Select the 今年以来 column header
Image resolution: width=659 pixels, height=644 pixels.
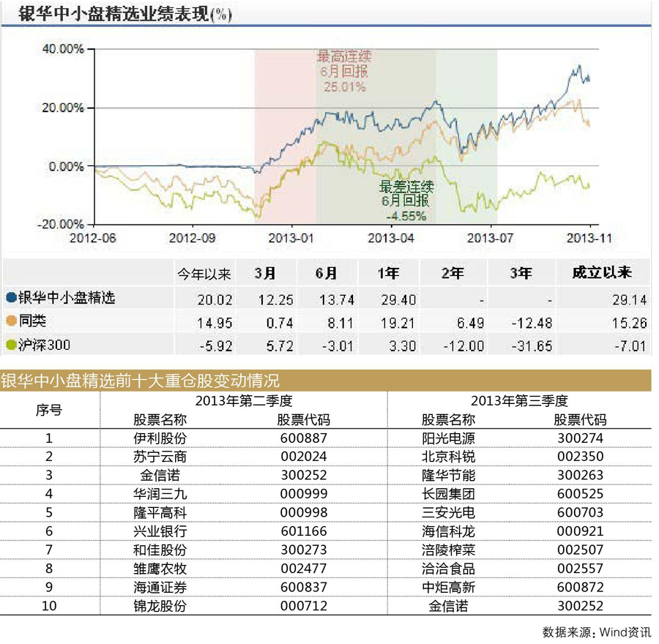tap(204, 274)
